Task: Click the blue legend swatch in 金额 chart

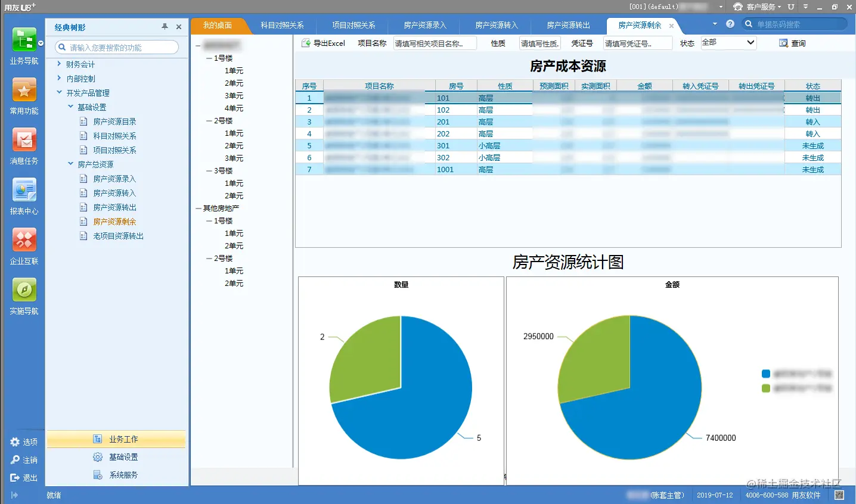Action: pyautogui.click(x=766, y=374)
